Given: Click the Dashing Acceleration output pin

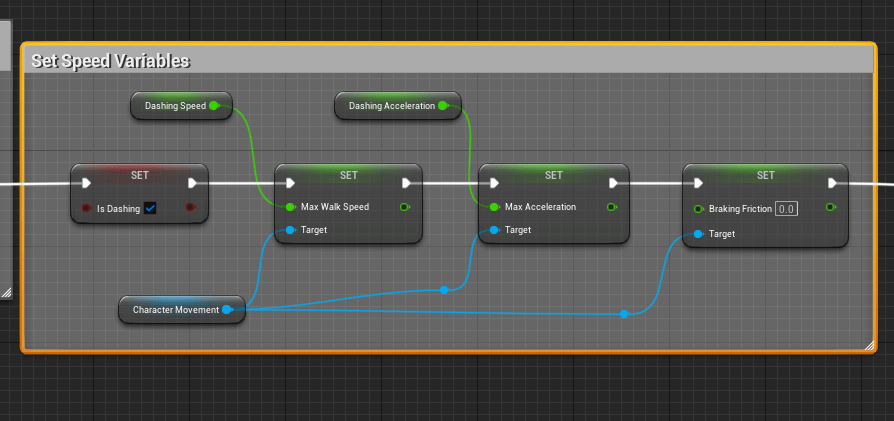Looking at the screenshot, I should (x=442, y=105).
